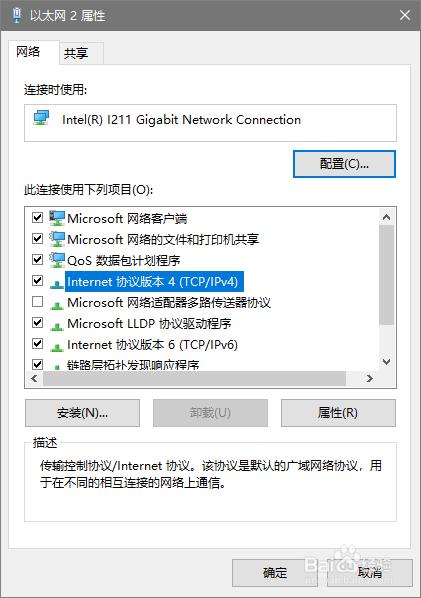Click the Microsoft LLDP 协议驱动程序 icon
421x598 pixels.
coord(57,325)
